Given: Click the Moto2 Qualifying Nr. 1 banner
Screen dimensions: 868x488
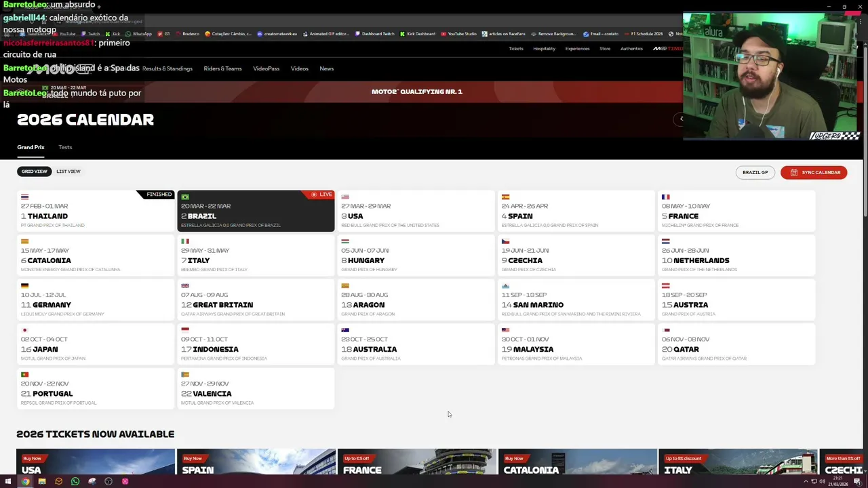Looking at the screenshot, I should click(x=417, y=91).
